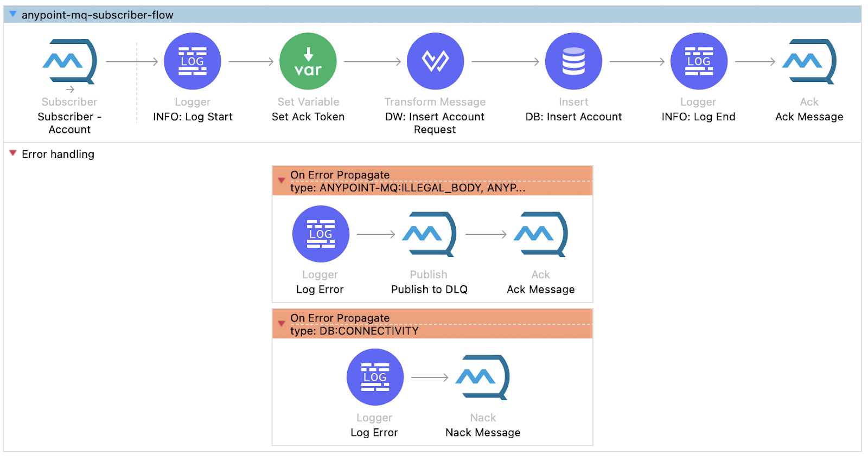The width and height of the screenshot is (868, 456).
Task: Click the 'DW: Insert Account Request' label
Action: coord(435,123)
